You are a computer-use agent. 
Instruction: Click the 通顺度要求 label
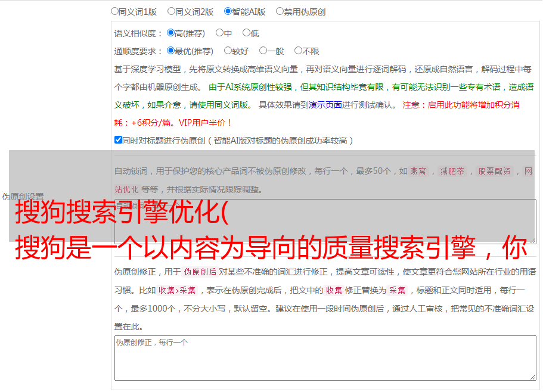pyautogui.click(x=138, y=52)
